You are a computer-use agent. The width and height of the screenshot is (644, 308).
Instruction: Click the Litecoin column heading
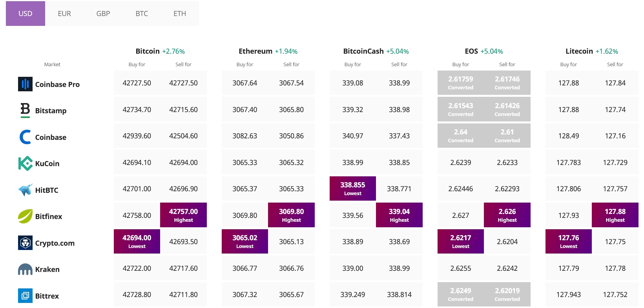(579, 51)
